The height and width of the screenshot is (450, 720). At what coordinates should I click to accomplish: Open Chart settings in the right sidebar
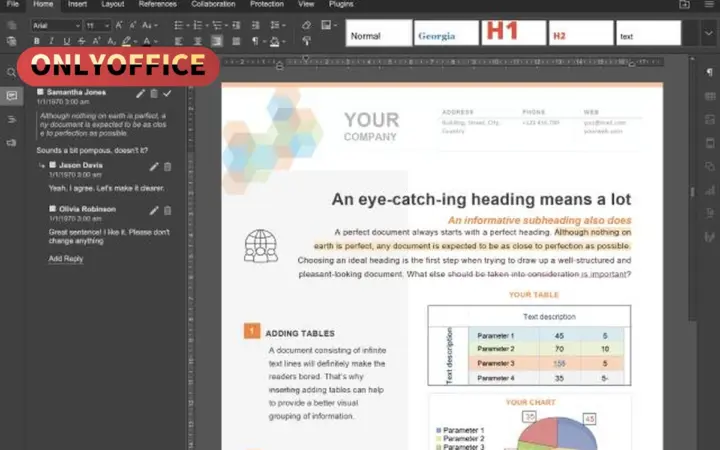point(709,190)
